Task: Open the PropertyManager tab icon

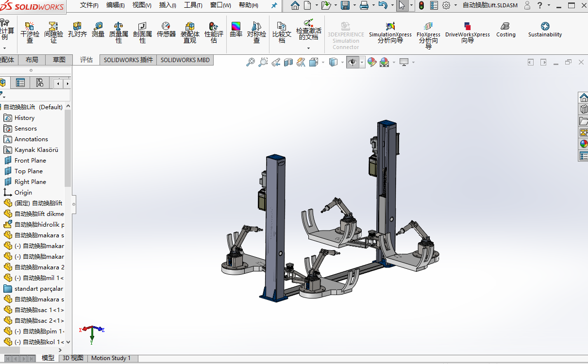Action: [20, 83]
